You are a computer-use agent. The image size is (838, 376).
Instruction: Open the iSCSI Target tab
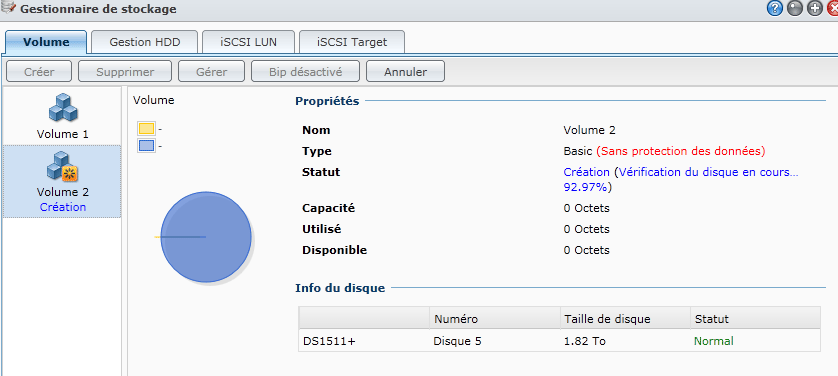pyautogui.click(x=352, y=42)
